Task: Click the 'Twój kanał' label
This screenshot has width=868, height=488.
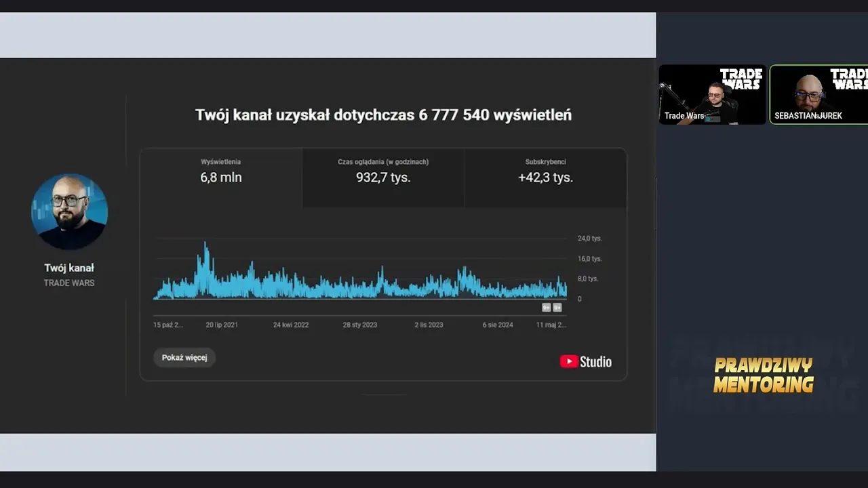Action: click(x=69, y=268)
